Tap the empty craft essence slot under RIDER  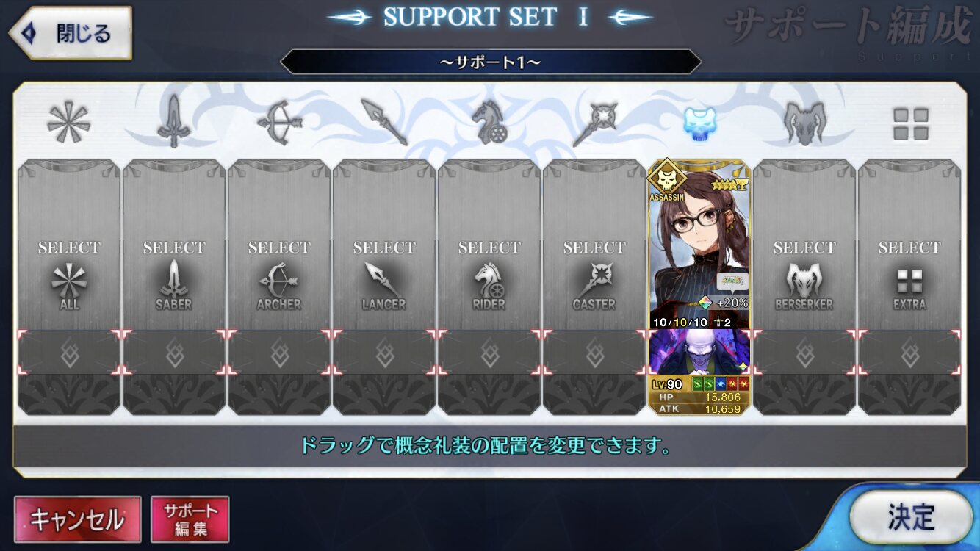(x=489, y=353)
